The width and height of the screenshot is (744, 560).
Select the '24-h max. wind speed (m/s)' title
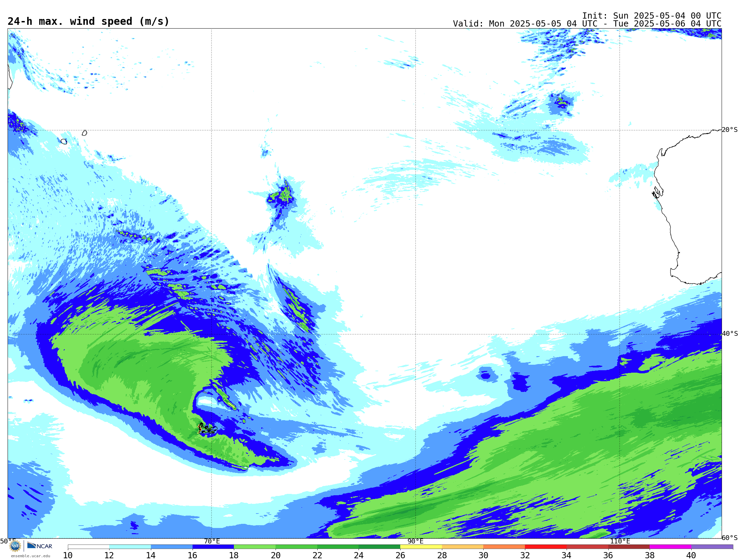(89, 21)
